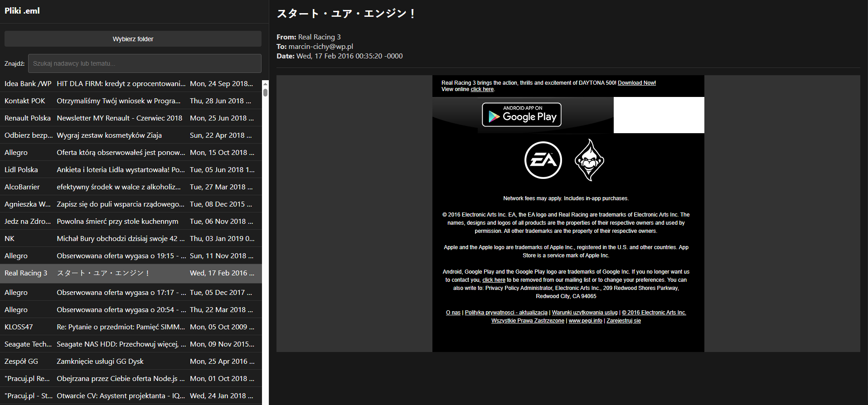The width and height of the screenshot is (868, 405).
Task: Click the Wybierz folder button
Action: 133,39
